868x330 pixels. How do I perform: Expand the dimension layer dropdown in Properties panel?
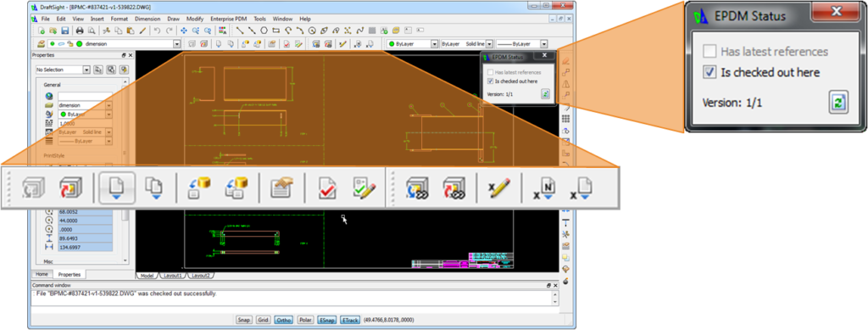pos(109,105)
